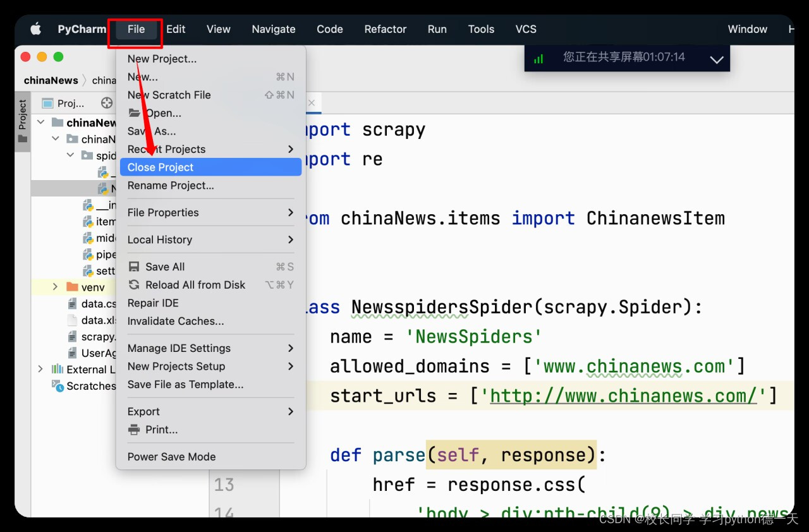The width and height of the screenshot is (809, 532).
Task: Select Close Project from File menu
Action: tap(161, 167)
